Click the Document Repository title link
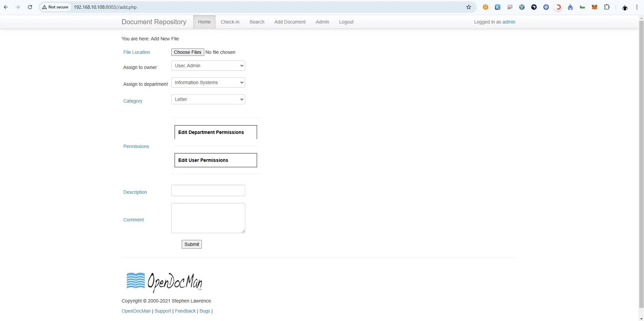Image resolution: width=644 pixels, height=321 pixels. pos(154,22)
